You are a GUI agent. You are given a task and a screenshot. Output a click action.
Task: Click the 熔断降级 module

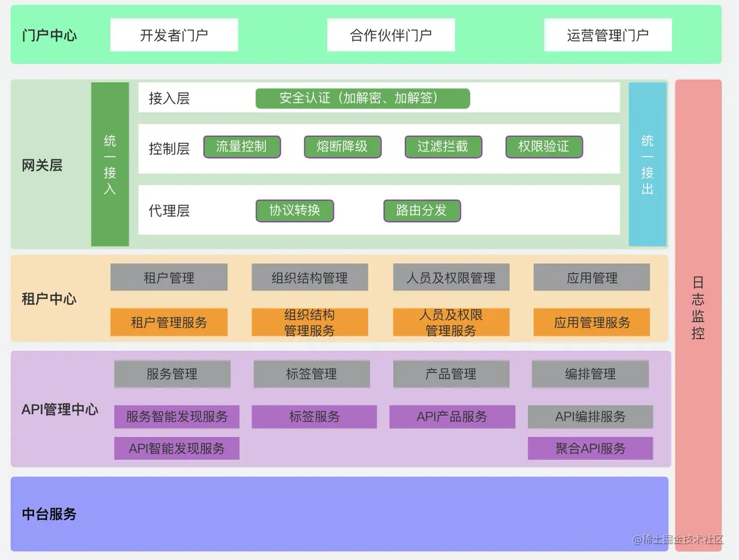pyautogui.click(x=342, y=147)
